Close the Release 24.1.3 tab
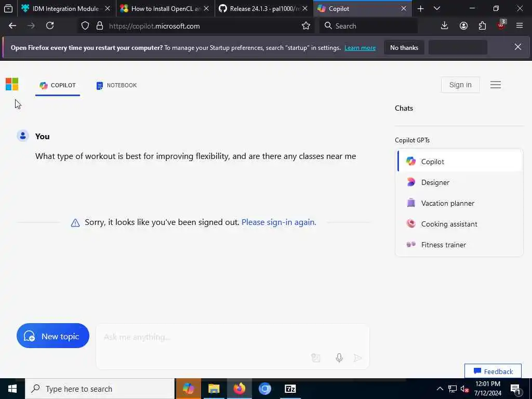Viewport: 532px width, 399px height. coord(305,8)
